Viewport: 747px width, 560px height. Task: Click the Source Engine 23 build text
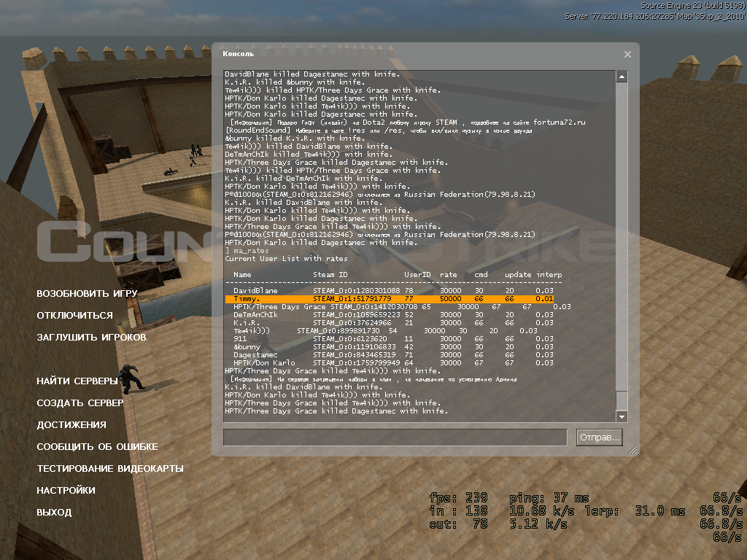pos(693,6)
